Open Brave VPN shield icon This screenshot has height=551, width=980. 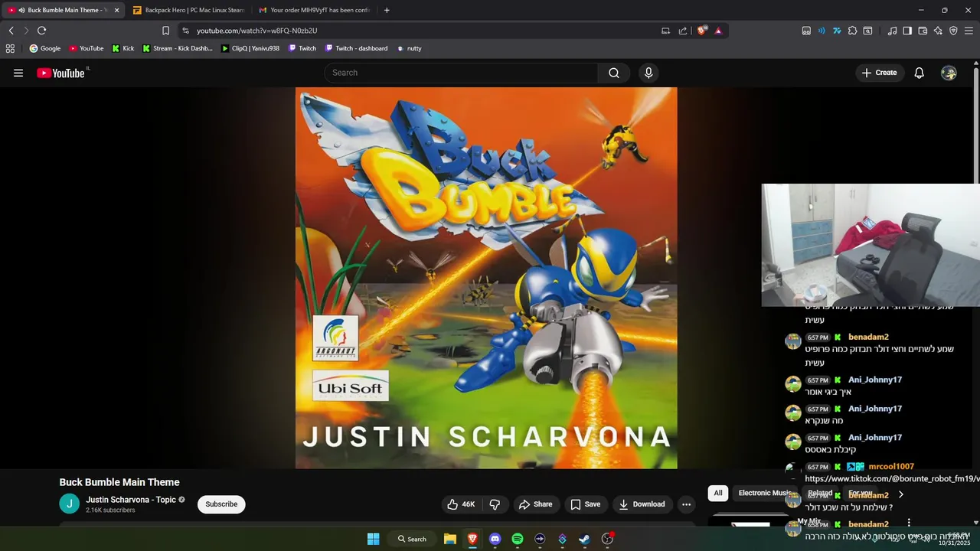pyautogui.click(x=953, y=31)
